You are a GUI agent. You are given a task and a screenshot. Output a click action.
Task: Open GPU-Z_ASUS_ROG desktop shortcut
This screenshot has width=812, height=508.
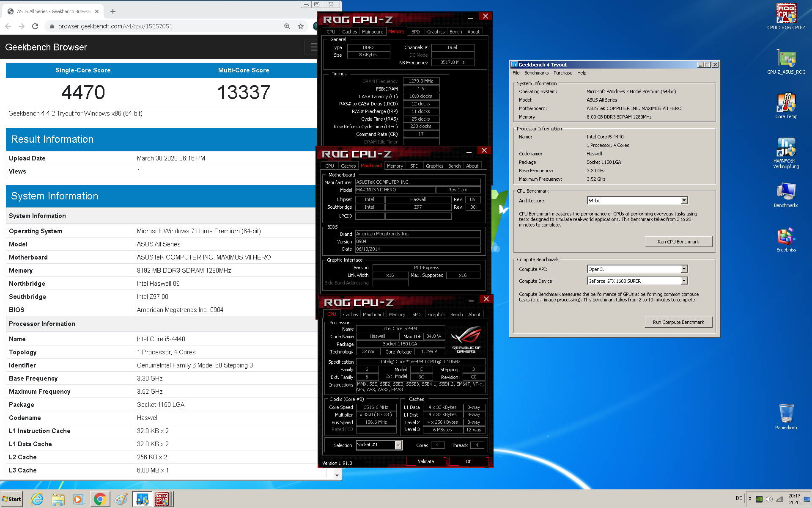pos(786,62)
